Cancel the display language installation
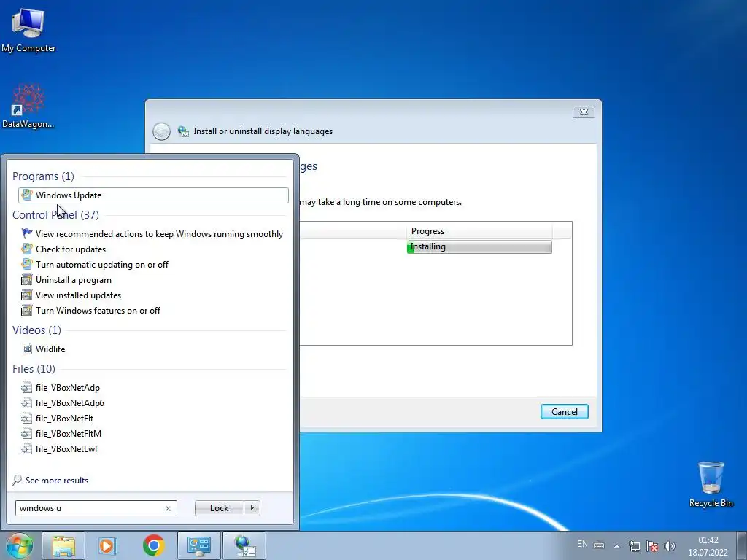This screenshot has width=747, height=560. pyautogui.click(x=564, y=412)
